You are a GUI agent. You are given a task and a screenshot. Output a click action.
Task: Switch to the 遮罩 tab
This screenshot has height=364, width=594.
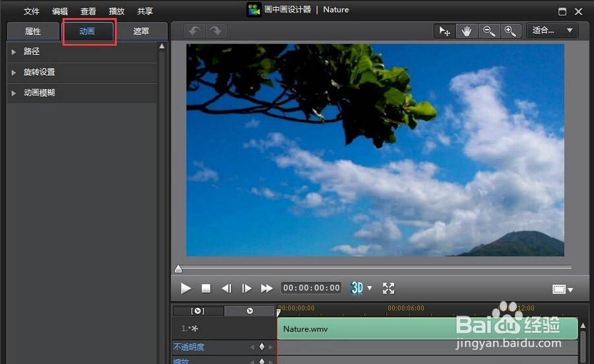point(141,31)
